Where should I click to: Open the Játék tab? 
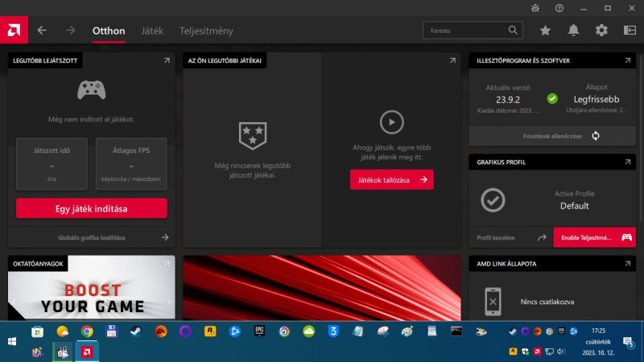152,31
